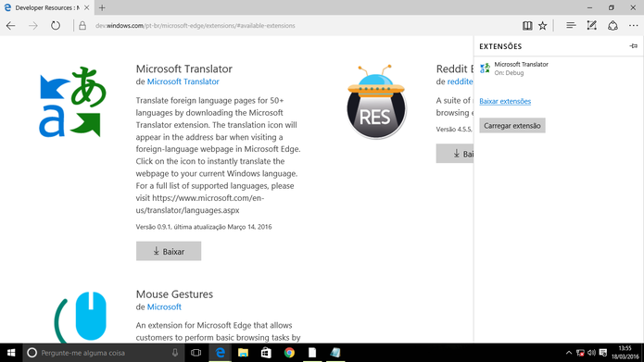Image resolution: width=644 pixels, height=362 pixels.
Task: Show hidden tray icons chevron
Action: (568, 353)
